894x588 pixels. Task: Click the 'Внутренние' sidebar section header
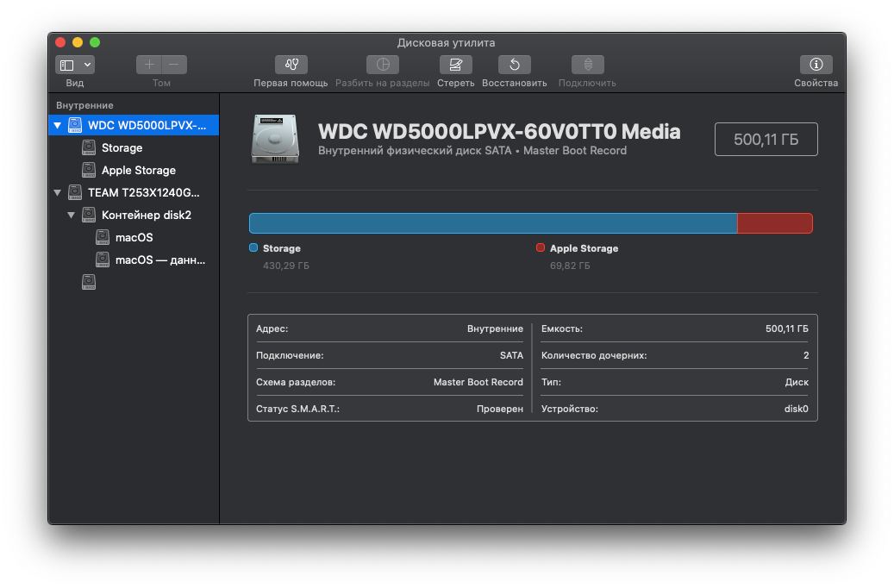coord(84,105)
